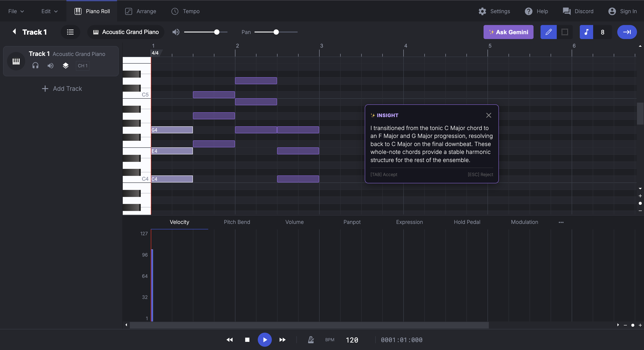Mute Track 1 speaker icon

point(50,66)
